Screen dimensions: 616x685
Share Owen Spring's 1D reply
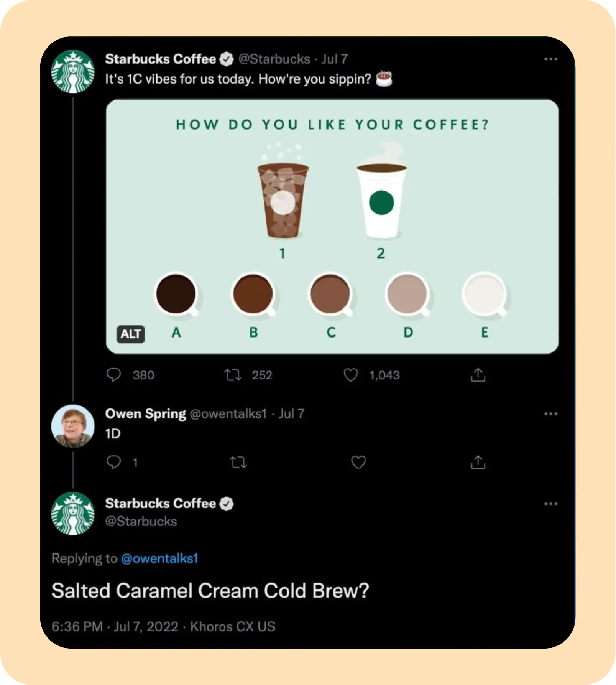tap(478, 462)
